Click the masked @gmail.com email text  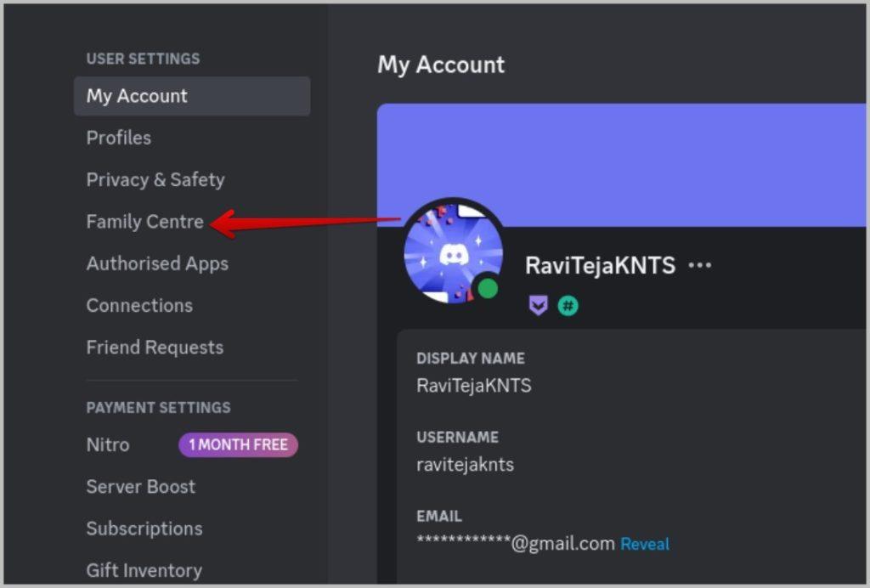click(516, 543)
